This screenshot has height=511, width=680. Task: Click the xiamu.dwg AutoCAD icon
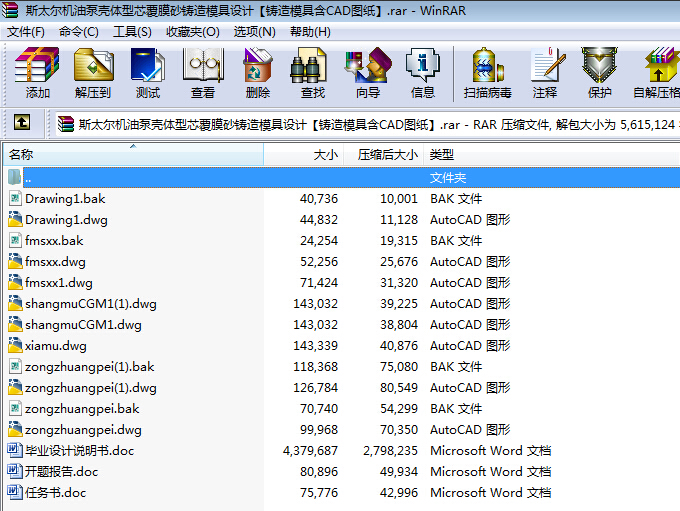point(15,345)
